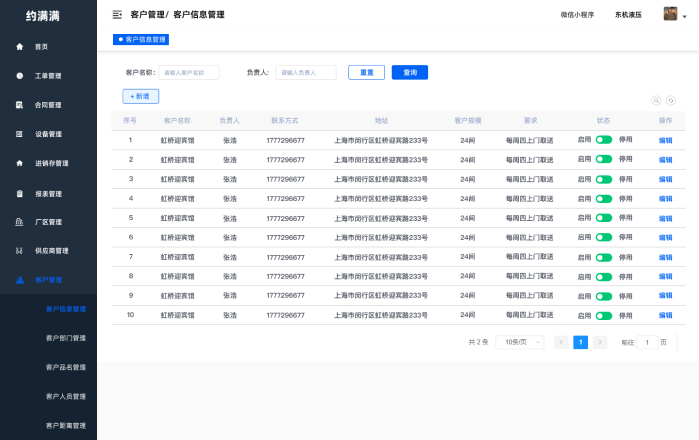
Task: Open 首页 home icon in sidebar
Action: click(20, 47)
